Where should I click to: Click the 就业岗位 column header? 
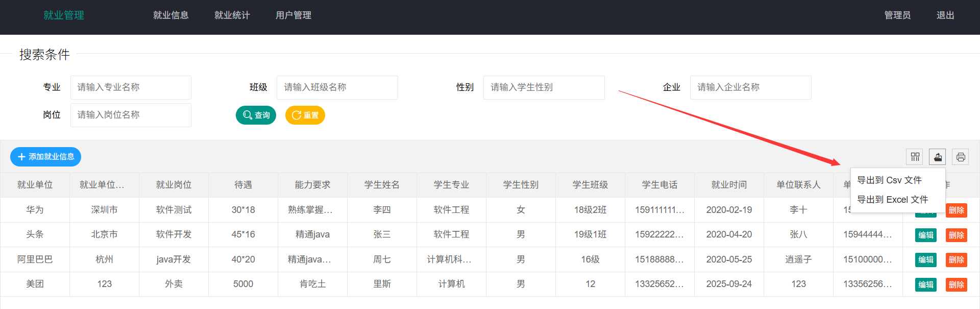pyautogui.click(x=174, y=185)
